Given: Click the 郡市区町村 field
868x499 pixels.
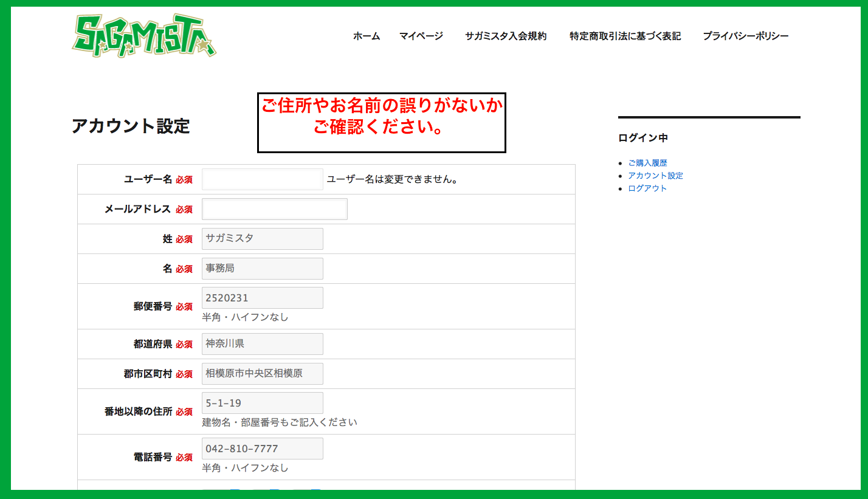Looking at the screenshot, I should pos(263,374).
